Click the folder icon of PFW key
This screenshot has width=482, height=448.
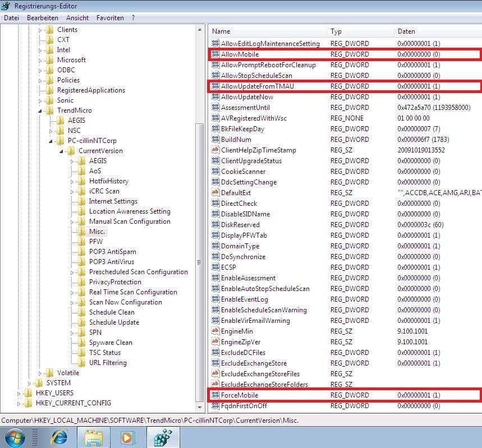(82, 242)
